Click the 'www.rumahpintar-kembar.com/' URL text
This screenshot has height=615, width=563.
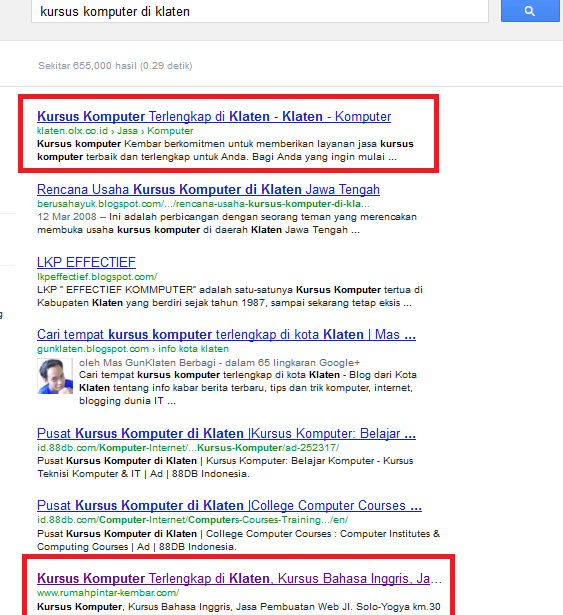tap(108, 593)
